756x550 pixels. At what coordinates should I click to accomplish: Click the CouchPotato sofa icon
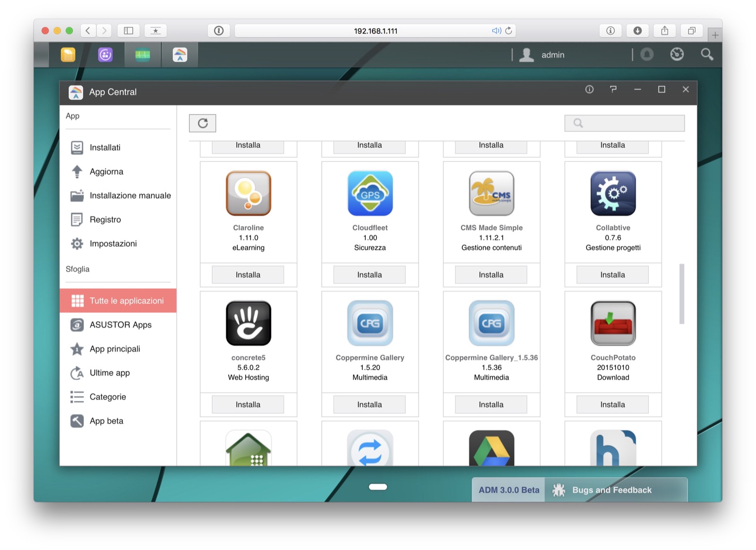[613, 323]
